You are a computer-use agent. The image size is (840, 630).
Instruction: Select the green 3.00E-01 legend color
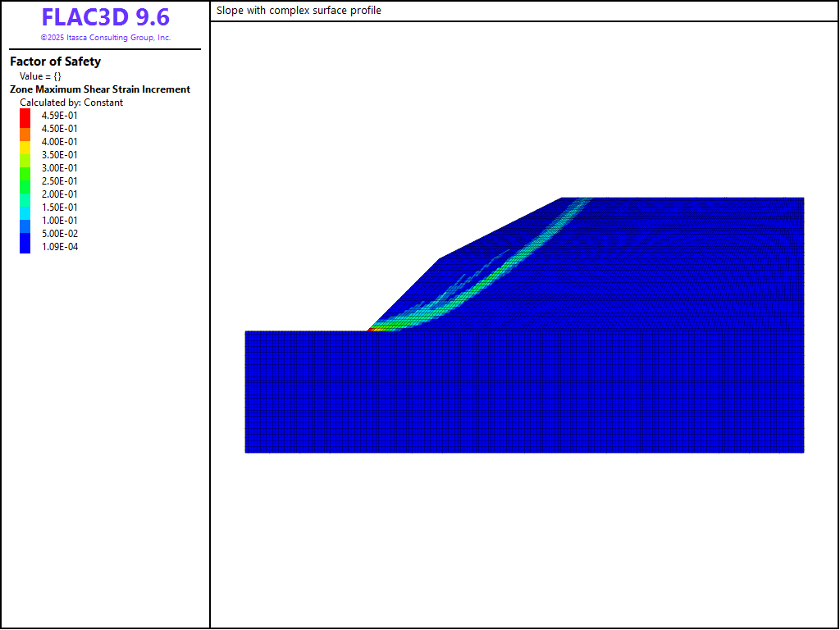[x=25, y=168]
